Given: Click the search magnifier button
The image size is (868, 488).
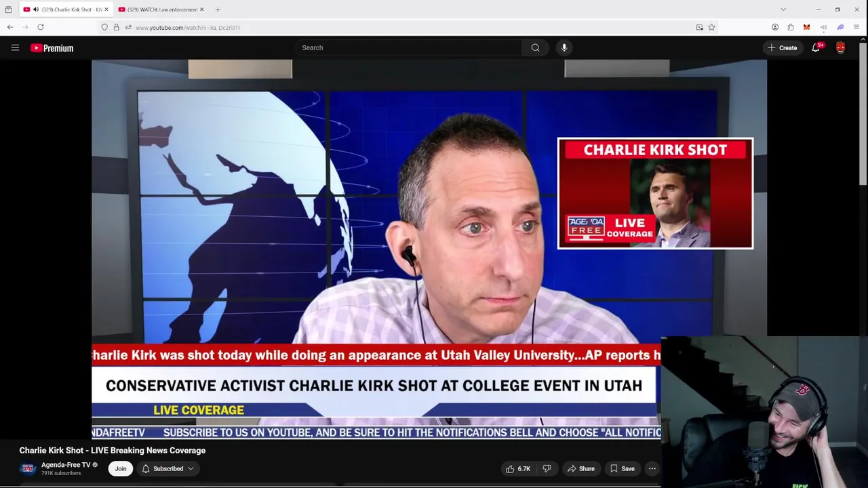Looking at the screenshot, I should (x=535, y=47).
